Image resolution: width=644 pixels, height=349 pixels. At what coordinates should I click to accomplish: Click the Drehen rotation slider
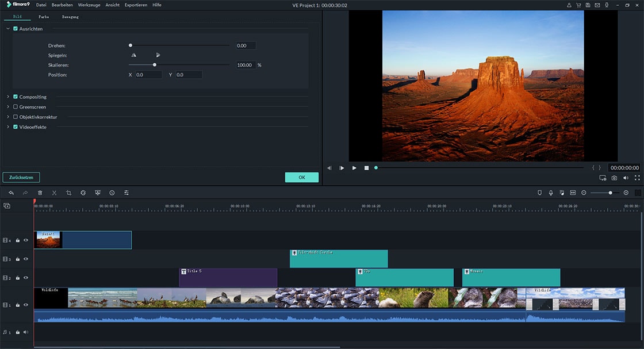tap(179, 45)
